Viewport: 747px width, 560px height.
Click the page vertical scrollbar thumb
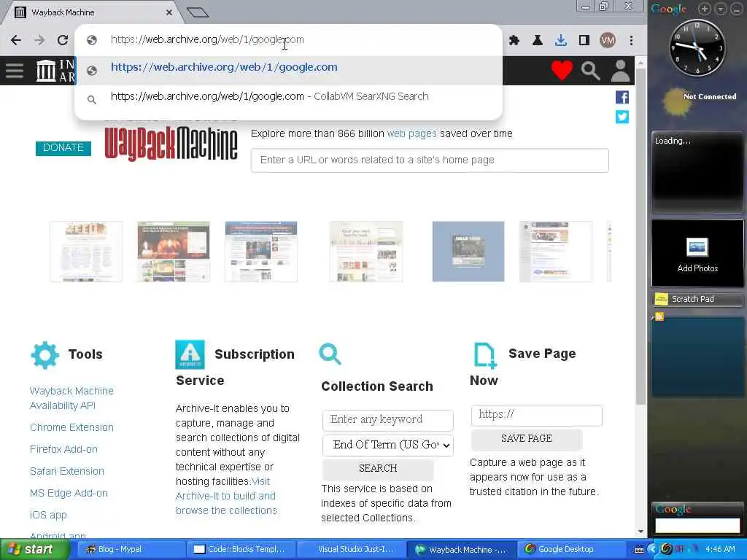pos(640,237)
